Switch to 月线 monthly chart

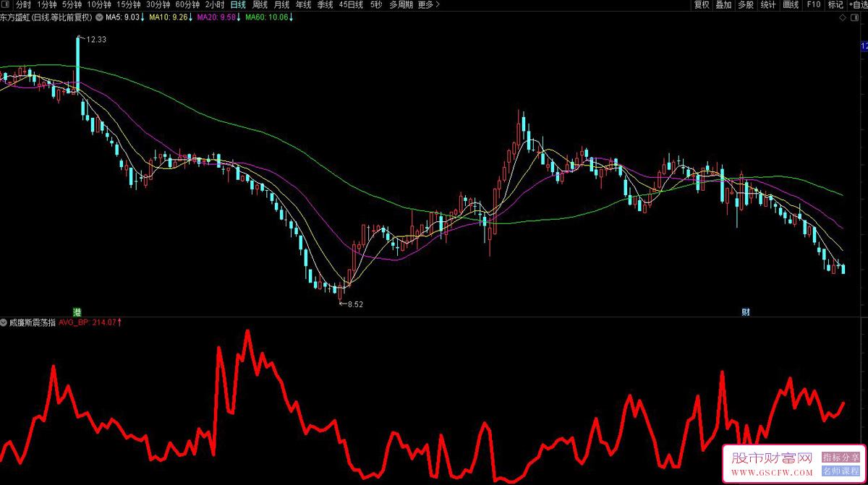[x=281, y=4]
